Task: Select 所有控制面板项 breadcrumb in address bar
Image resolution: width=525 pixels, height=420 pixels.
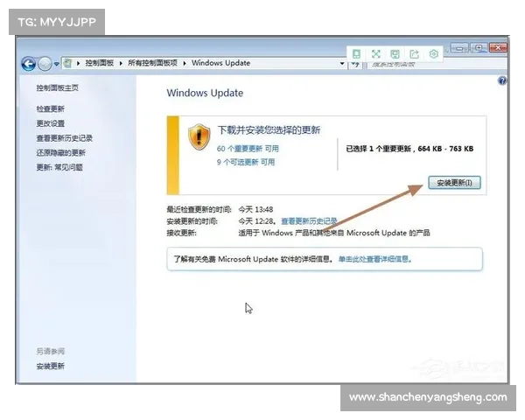Action: click(x=152, y=63)
